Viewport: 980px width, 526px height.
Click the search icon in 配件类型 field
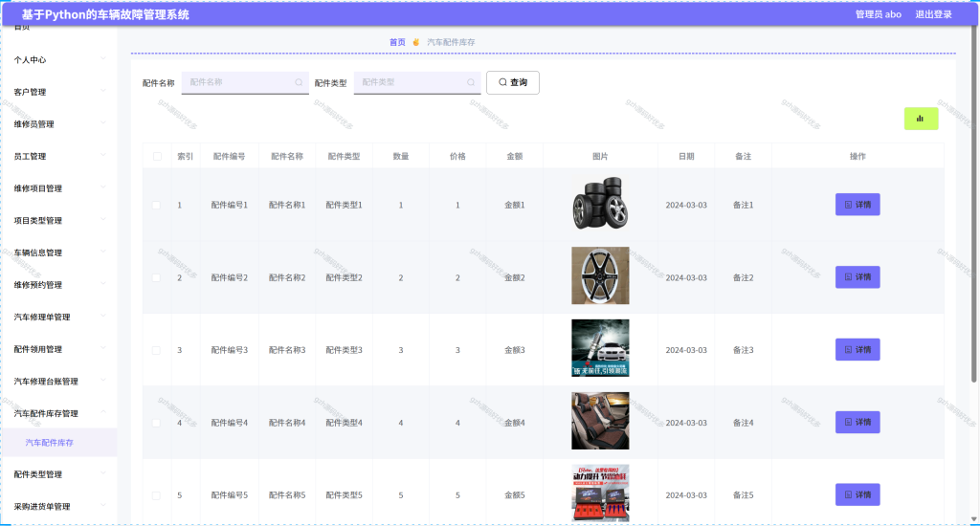471,82
